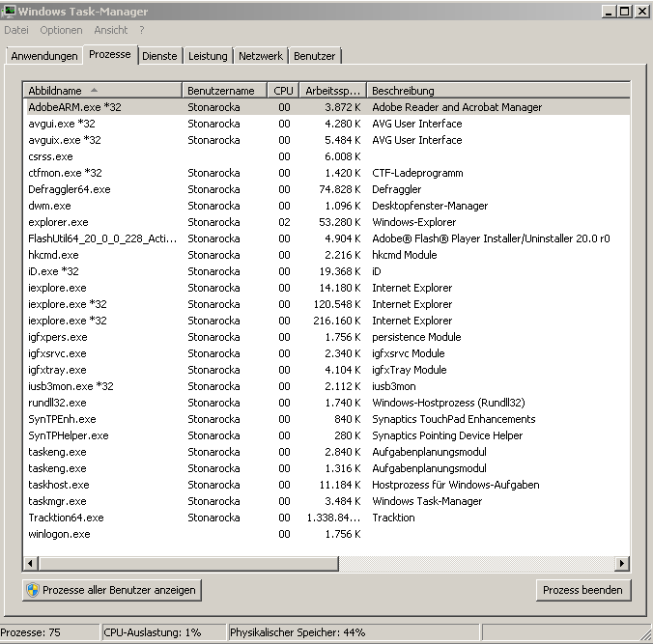Click the sort arrow on Abbildname header
Viewport: 653px width, 644px height.
(x=94, y=90)
